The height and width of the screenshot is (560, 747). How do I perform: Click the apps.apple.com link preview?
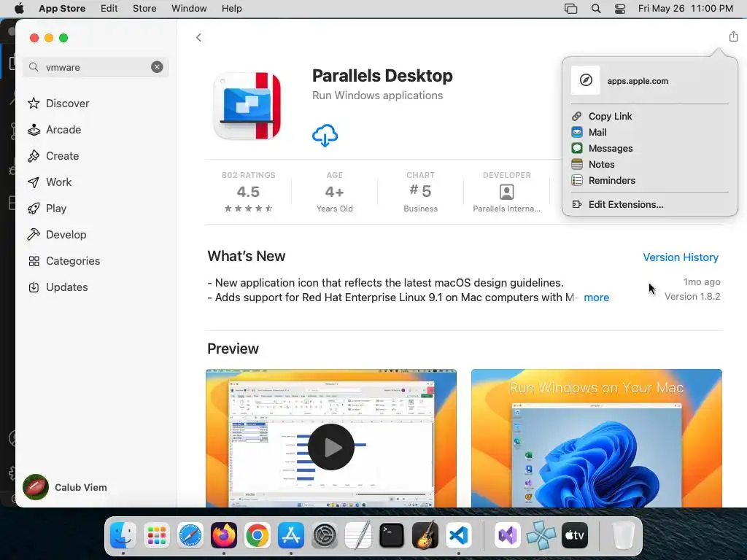(x=650, y=80)
